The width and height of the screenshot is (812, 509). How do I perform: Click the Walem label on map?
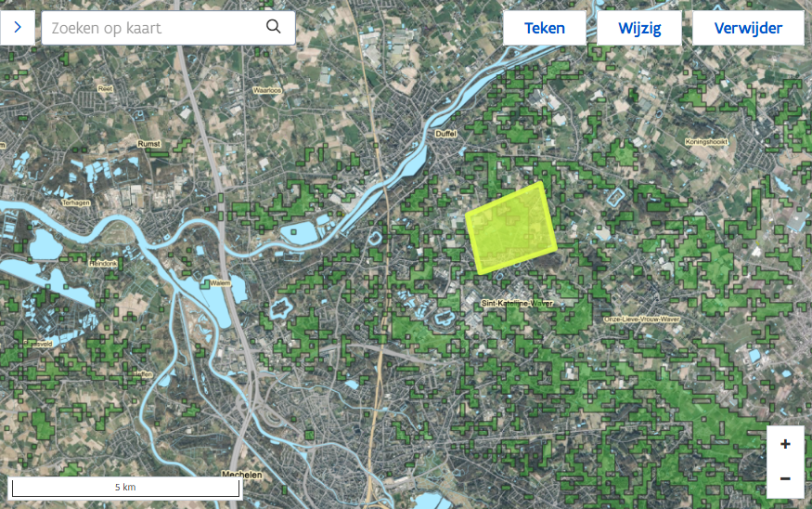(220, 283)
